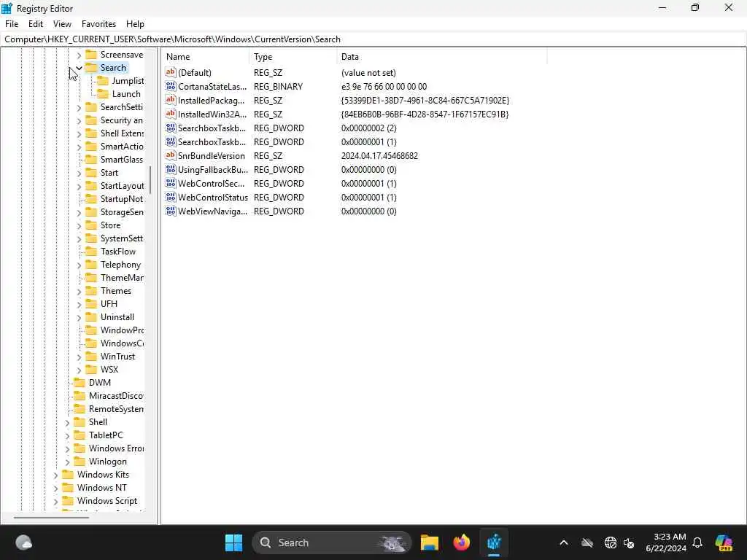Open Copilot preview from the taskbar

pos(724,542)
